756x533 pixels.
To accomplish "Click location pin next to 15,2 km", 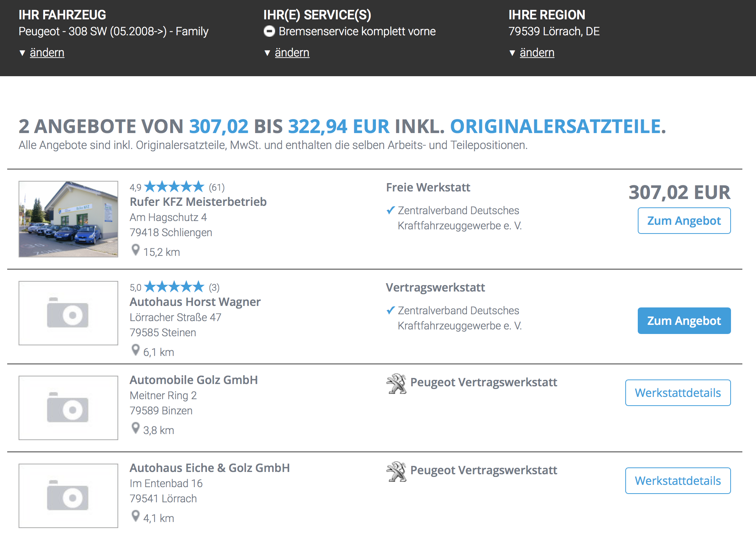I will 135,250.
